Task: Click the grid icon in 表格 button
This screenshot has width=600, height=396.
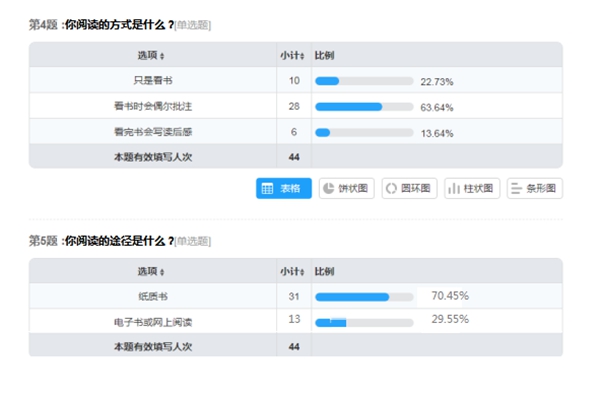Action: [x=267, y=188]
